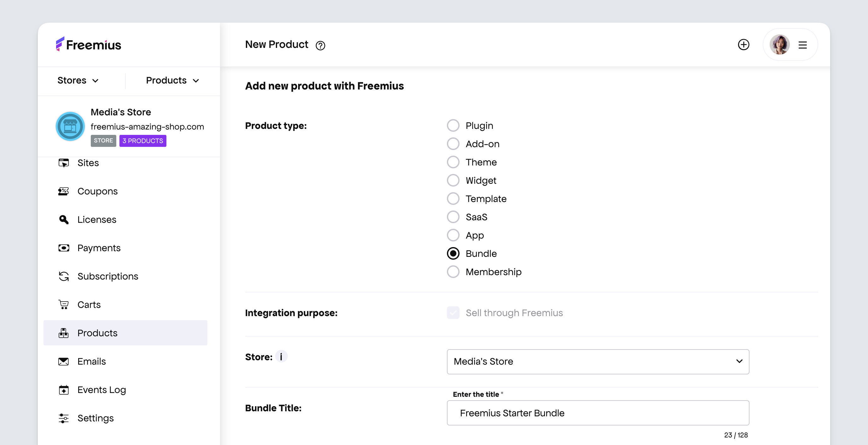Select the Plugin product type radio button

click(453, 125)
